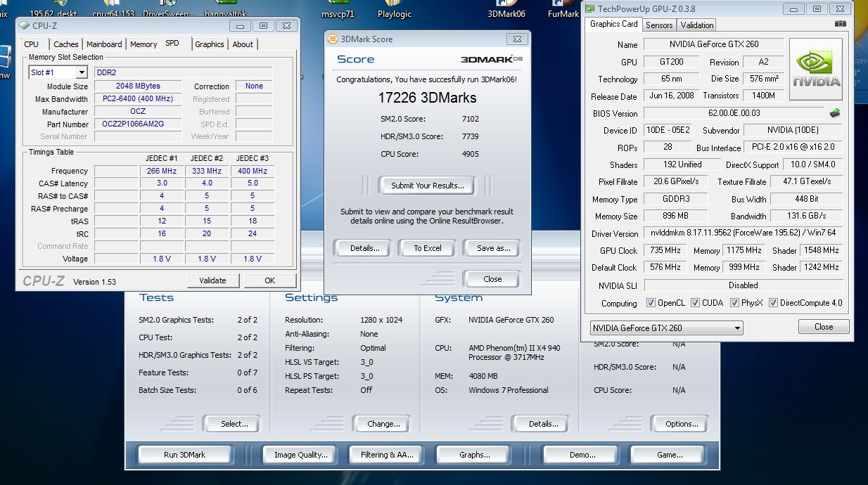The image size is (868, 485).
Task: Open the 3DMark06 desktop shortcut
Action: (x=506, y=10)
